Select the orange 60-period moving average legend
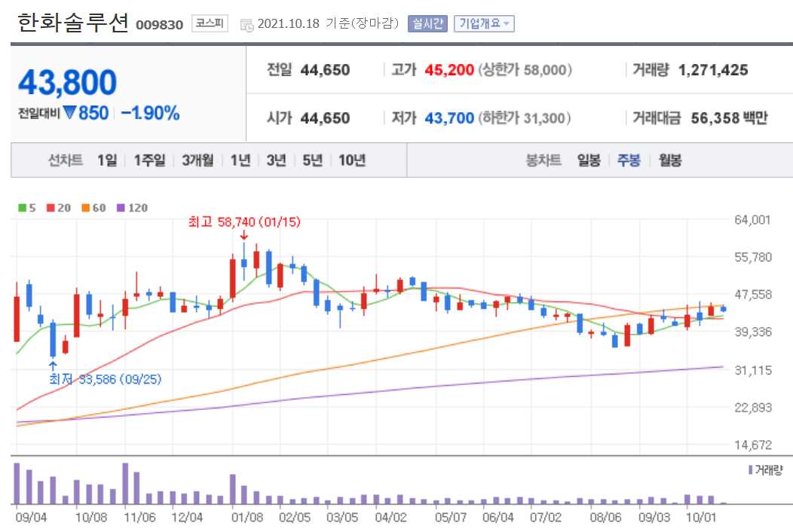 pos(84,207)
